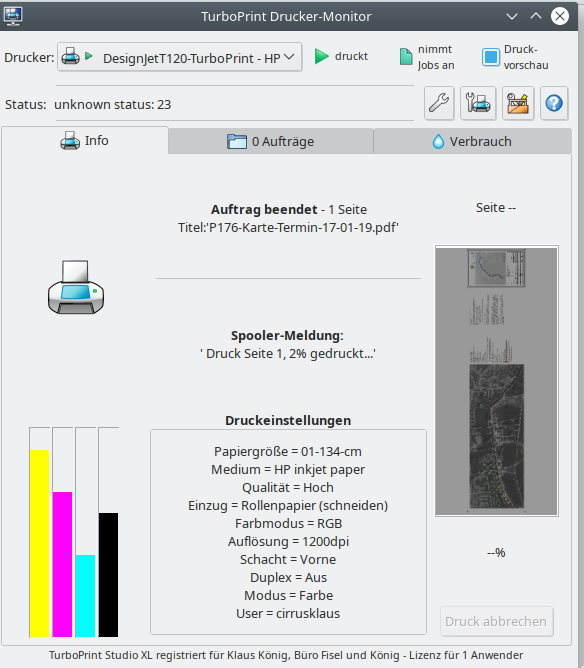Click the magenta ink level bar
This screenshot has width=584, height=668.
pos(63,564)
